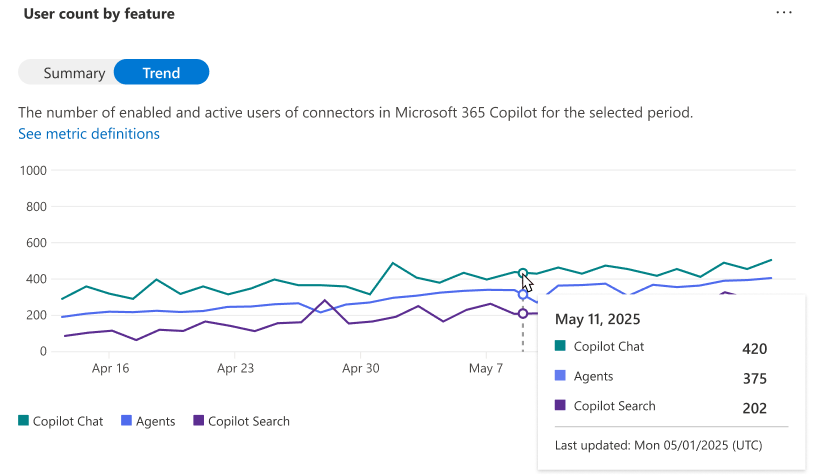Click the Apr 30 axis label
Image resolution: width=816 pixels, height=475 pixels.
[x=361, y=368]
